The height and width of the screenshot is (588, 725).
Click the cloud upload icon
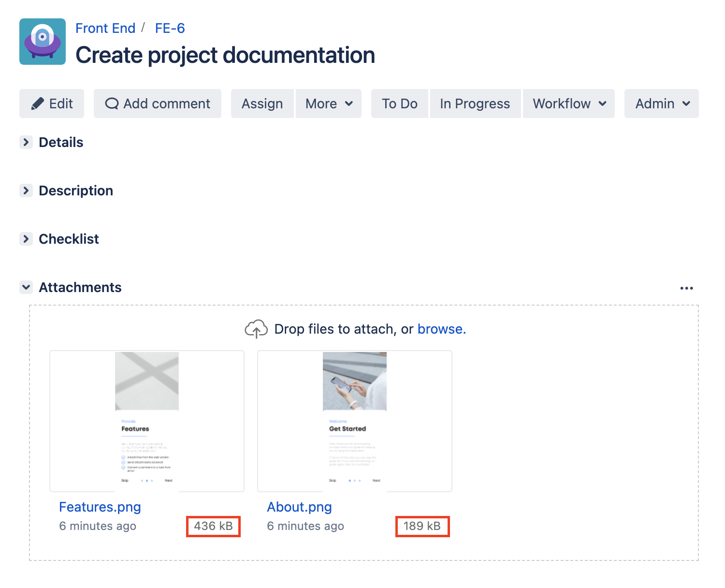point(256,329)
